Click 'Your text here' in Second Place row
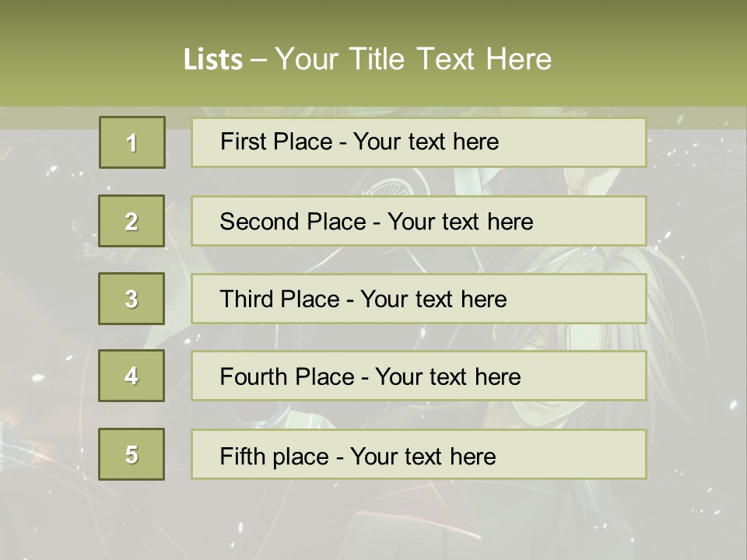 tap(460, 222)
